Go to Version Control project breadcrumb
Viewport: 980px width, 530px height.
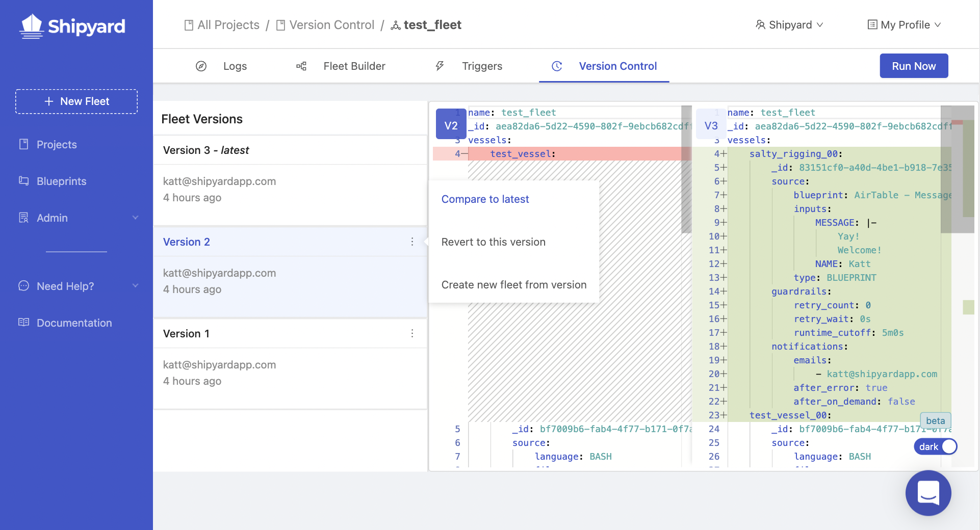pos(325,25)
